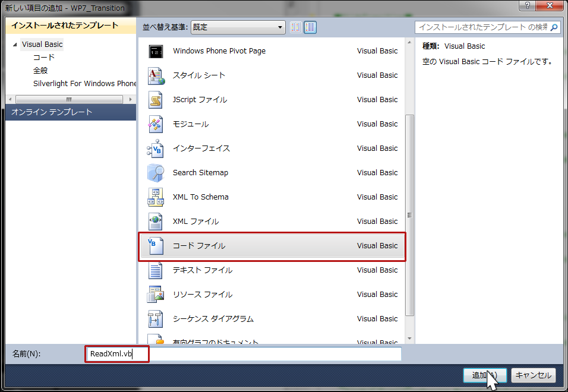Click the template list vertical scrollbar thumb
Viewport: 568px width, 392px height.
410,214
